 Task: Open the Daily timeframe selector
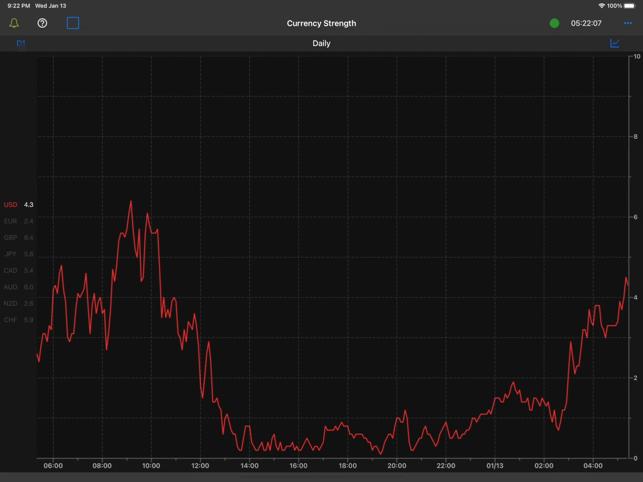321,43
